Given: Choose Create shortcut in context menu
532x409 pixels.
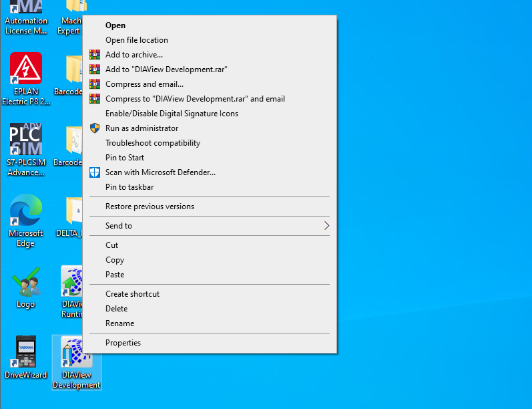Looking at the screenshot, I should pos(132,294).
